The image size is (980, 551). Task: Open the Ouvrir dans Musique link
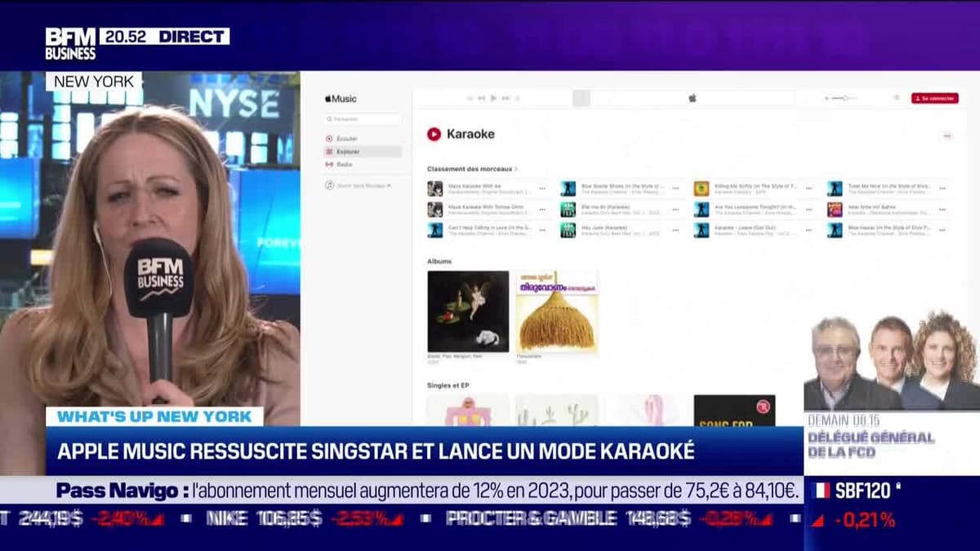click(358, 185)
